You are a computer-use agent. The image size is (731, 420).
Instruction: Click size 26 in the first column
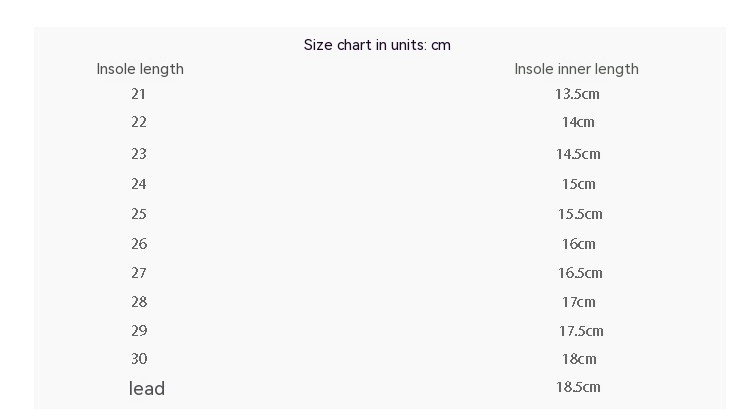138,244
